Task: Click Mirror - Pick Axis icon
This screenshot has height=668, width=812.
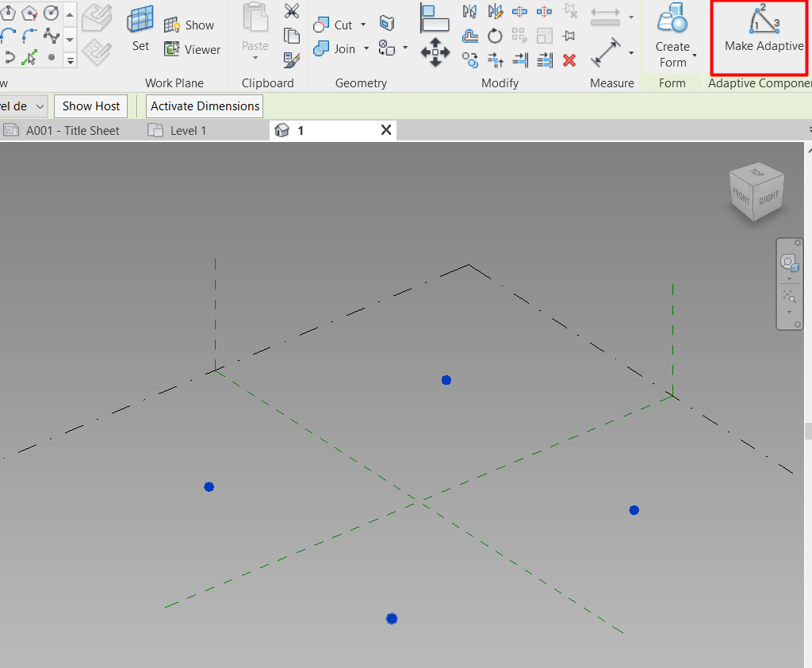Action: tap(469, 11)
